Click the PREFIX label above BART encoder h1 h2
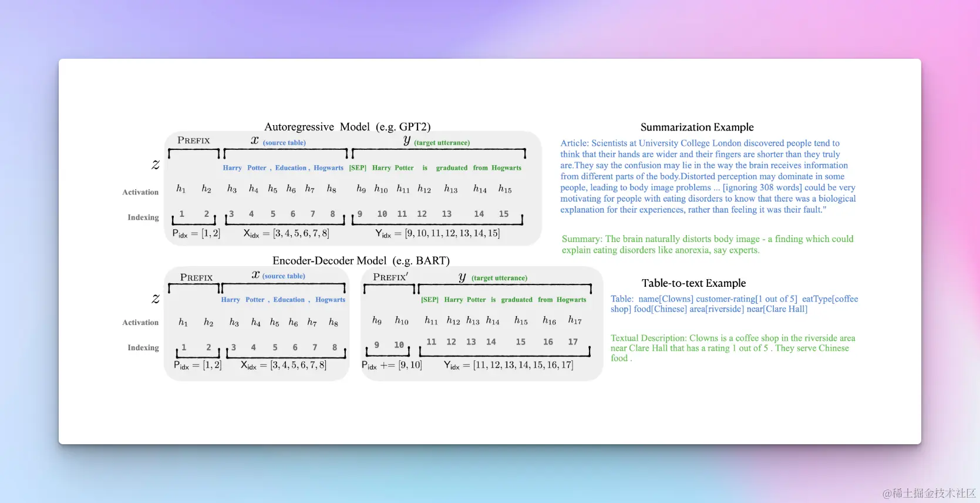Image resolution: width=980 pixels, height=503 pixels. click(196, 277)
